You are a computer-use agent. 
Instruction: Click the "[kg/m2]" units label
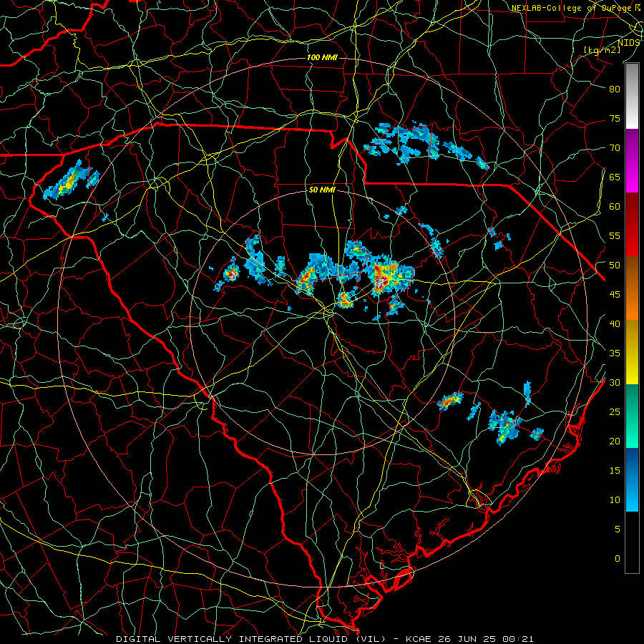point(602,50)
